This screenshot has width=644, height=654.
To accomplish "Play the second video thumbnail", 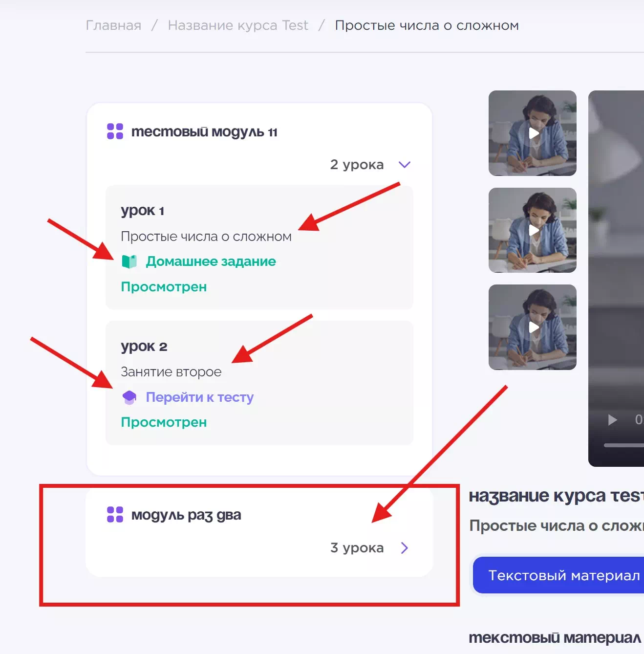I will 533,230.
